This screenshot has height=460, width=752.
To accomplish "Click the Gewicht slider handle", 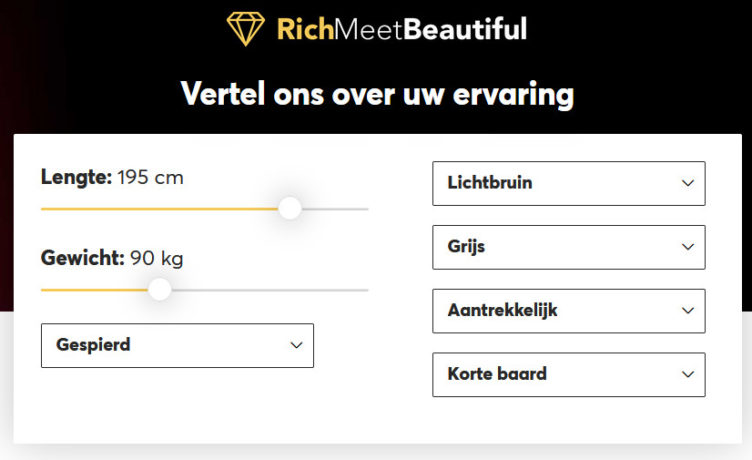I will (x=160, y=289).
